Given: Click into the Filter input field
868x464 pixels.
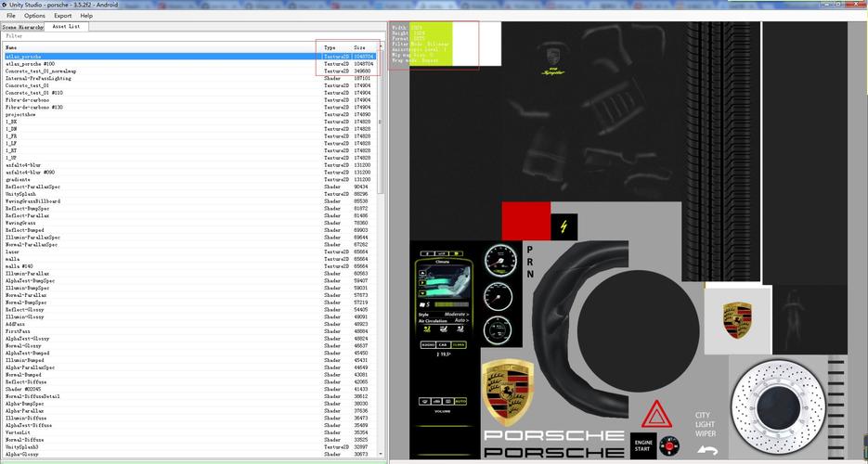Looking at the screenshot, I should point(191,36).
